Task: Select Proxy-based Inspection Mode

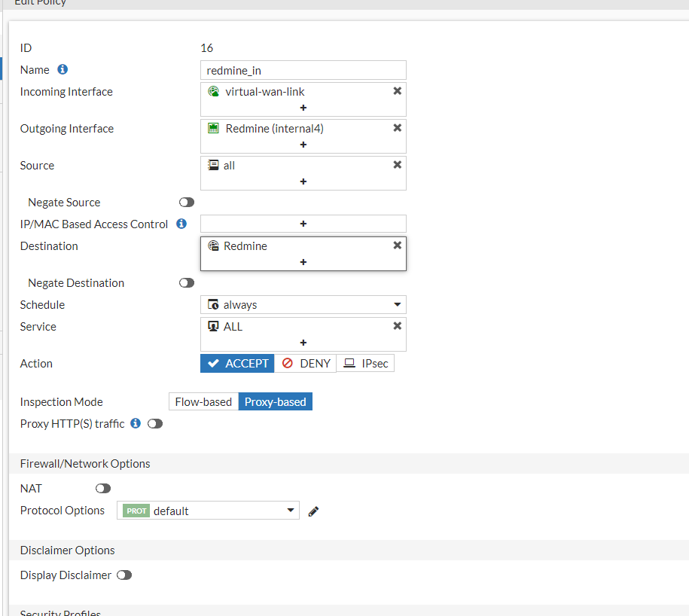Action: tap(276, 401)
